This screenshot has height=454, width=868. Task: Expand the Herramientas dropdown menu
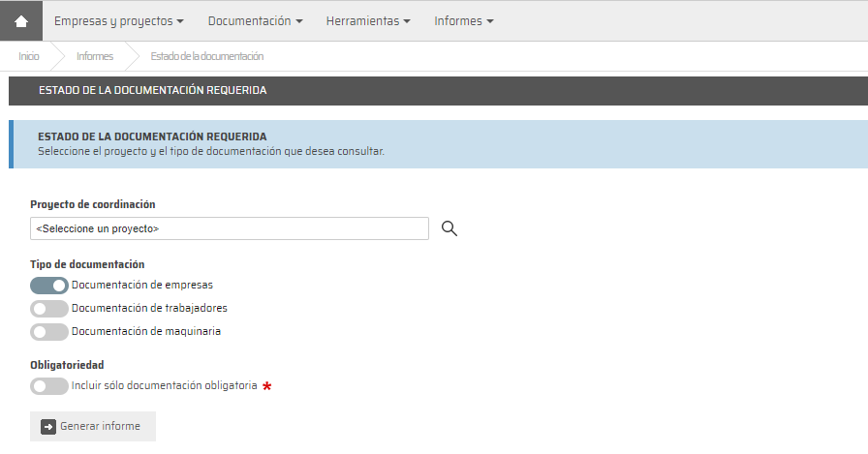(x=368, y=20)
